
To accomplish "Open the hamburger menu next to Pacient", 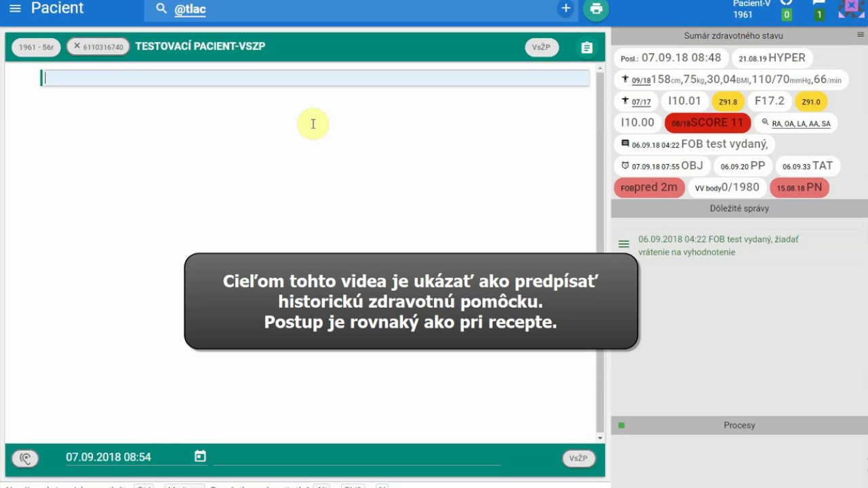I will [15, 8].
